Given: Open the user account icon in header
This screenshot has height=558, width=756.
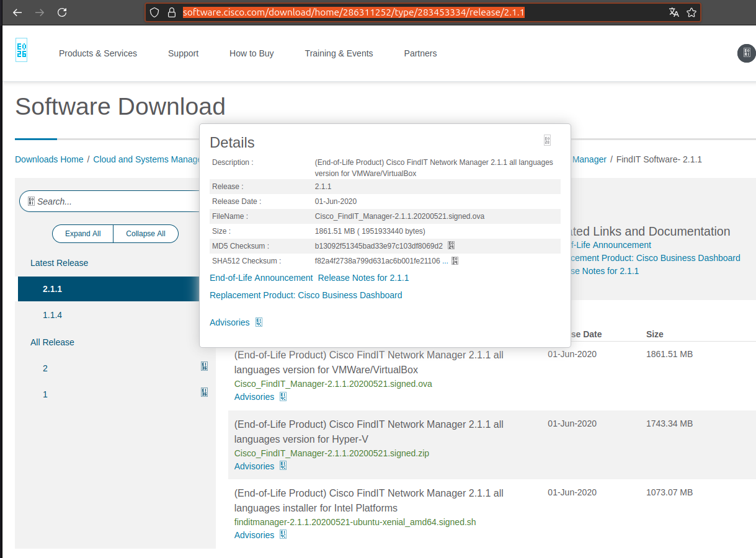Looking at the screenshot, I should (x=746, y=53).
